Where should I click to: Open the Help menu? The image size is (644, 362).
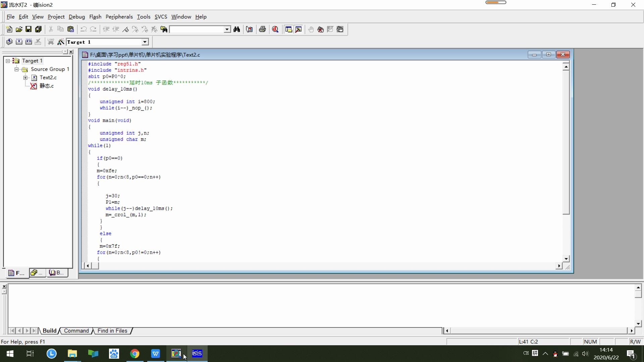tap(201, 17)
